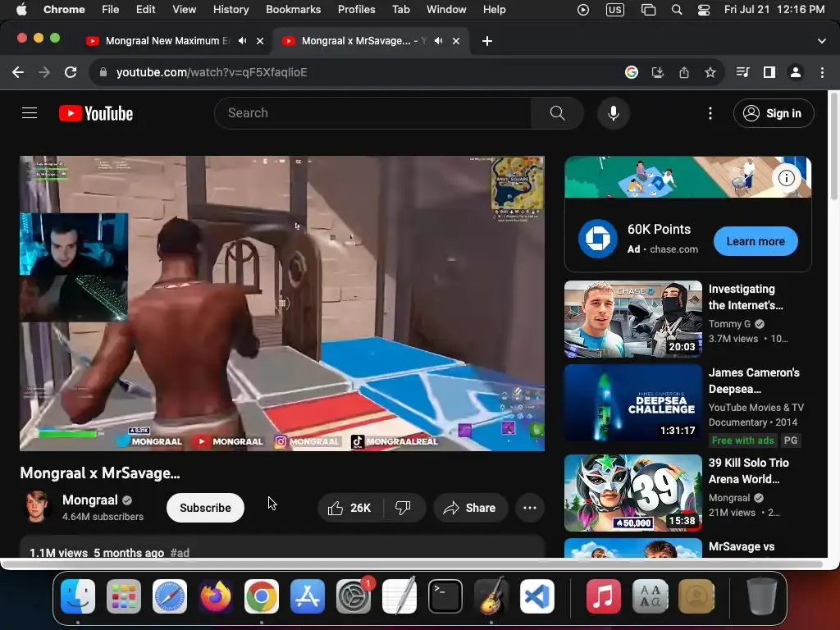
Task: Open Launchpad from the Dock
Action: 124,596
